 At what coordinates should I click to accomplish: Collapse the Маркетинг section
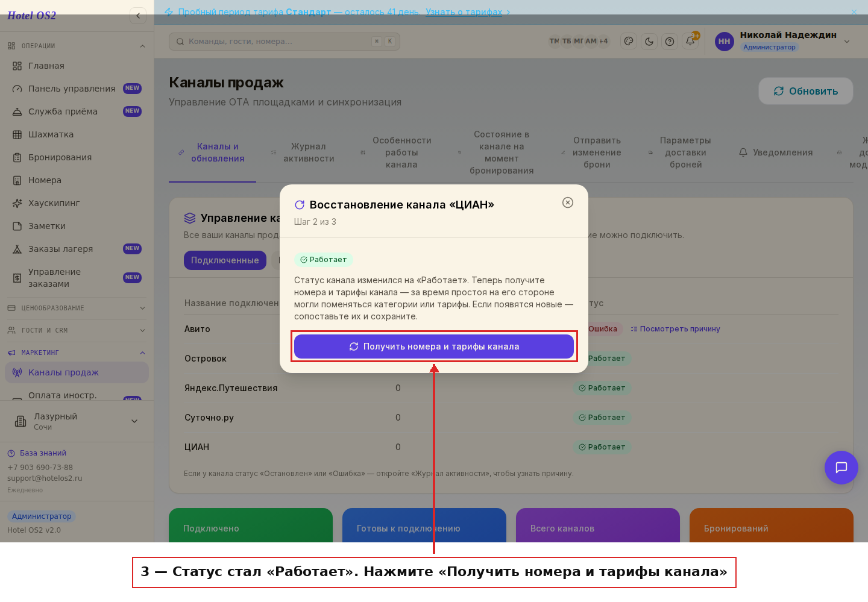point(77,353)
